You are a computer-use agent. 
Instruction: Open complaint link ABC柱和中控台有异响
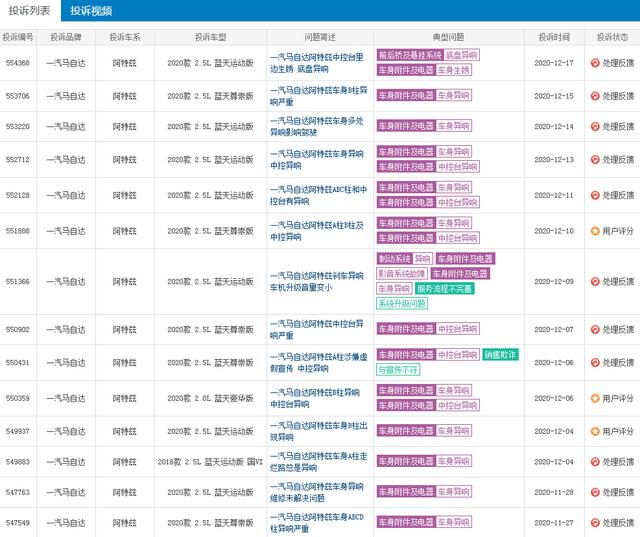point(318,195)
